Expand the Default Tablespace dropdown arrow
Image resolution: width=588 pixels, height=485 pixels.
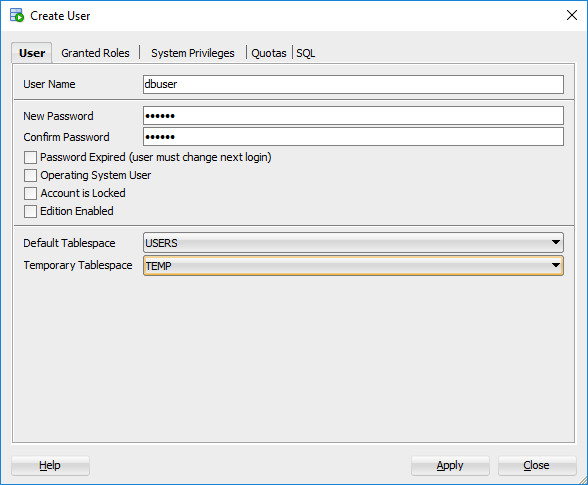coord(556,242)
